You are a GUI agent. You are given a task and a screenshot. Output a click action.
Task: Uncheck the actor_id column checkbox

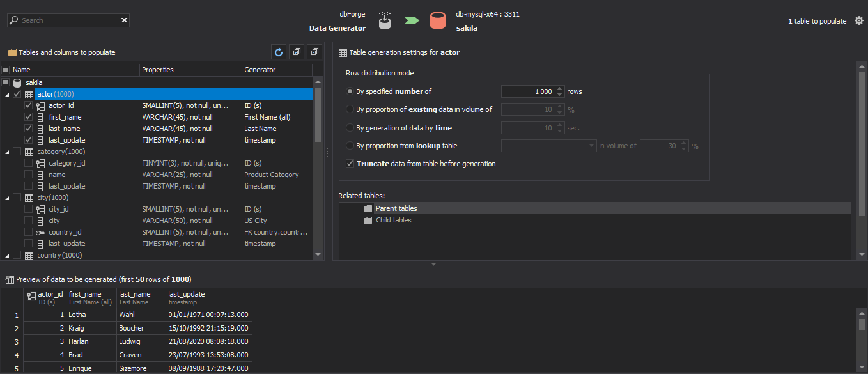pyautogui.click(x=28, y=105)
